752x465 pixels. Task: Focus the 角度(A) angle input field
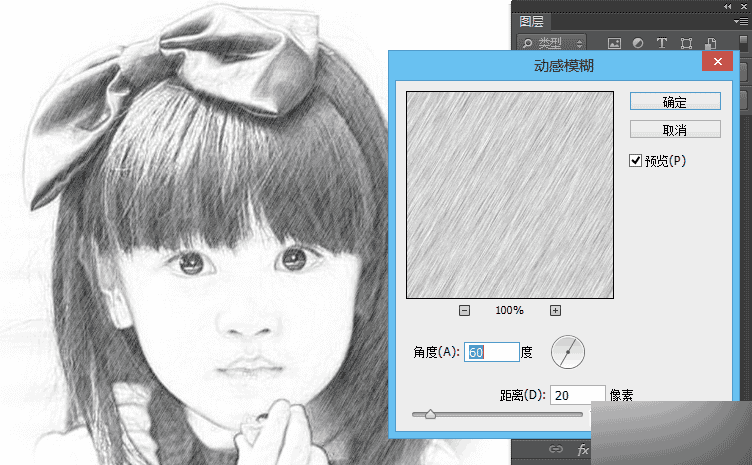[492, 352]
